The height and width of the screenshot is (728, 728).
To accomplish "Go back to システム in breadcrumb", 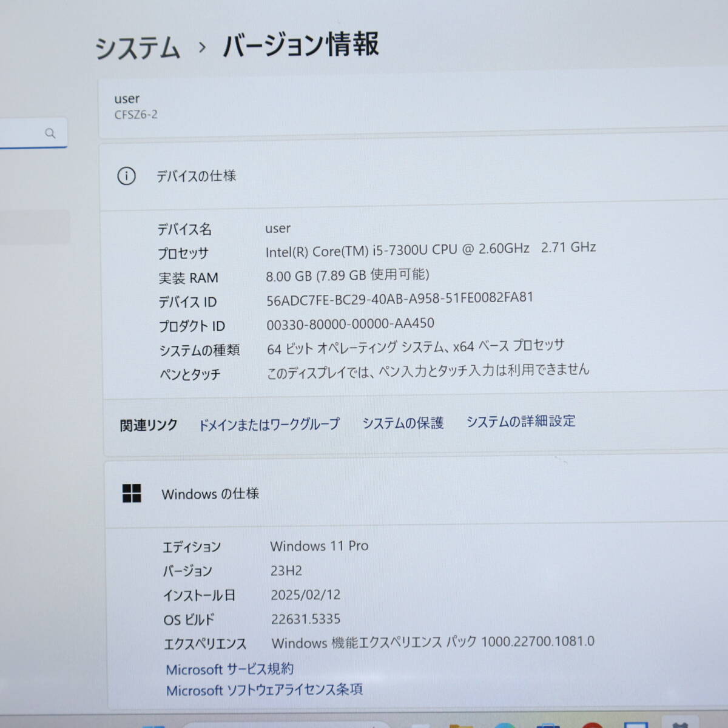I will 138,47.
